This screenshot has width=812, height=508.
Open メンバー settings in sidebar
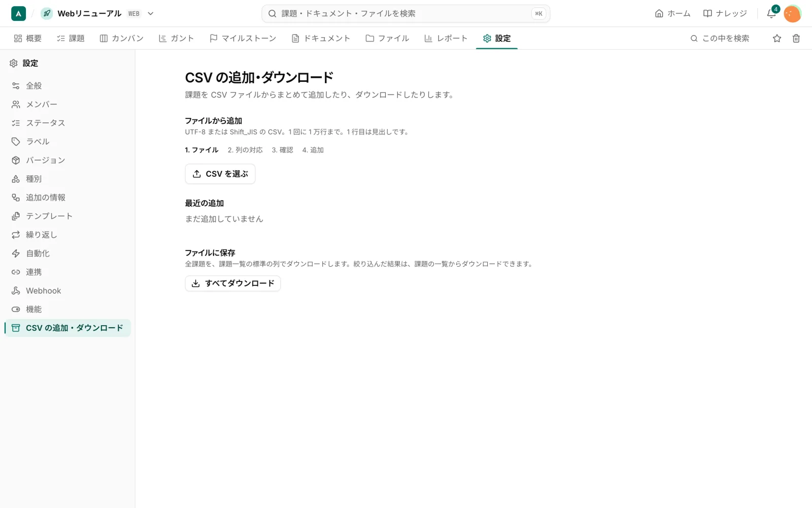67,104
